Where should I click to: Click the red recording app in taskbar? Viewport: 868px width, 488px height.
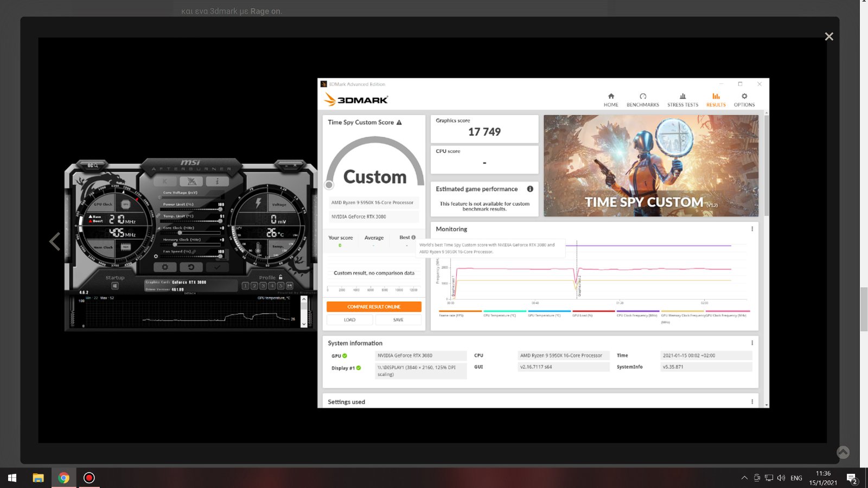coord(90,478)
